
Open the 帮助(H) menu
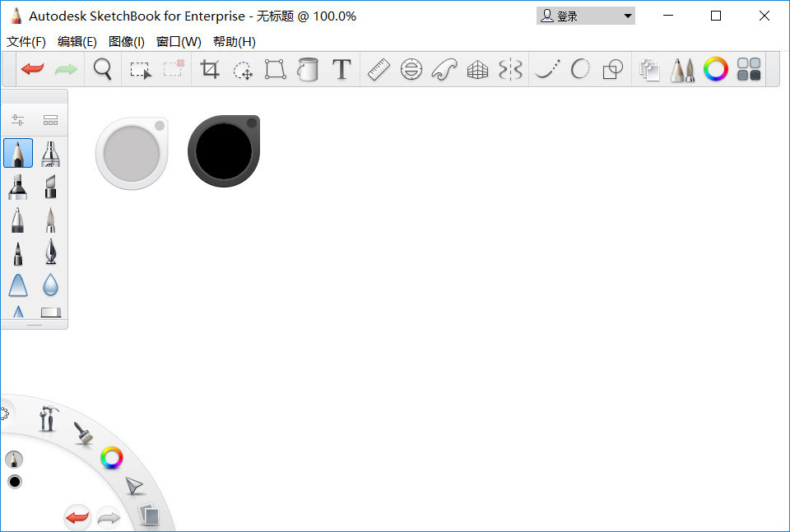(235, 42)
